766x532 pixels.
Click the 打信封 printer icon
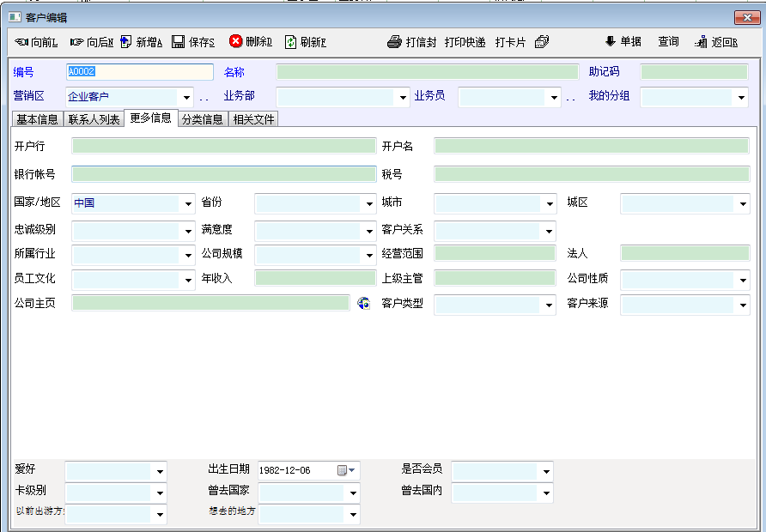394,42
